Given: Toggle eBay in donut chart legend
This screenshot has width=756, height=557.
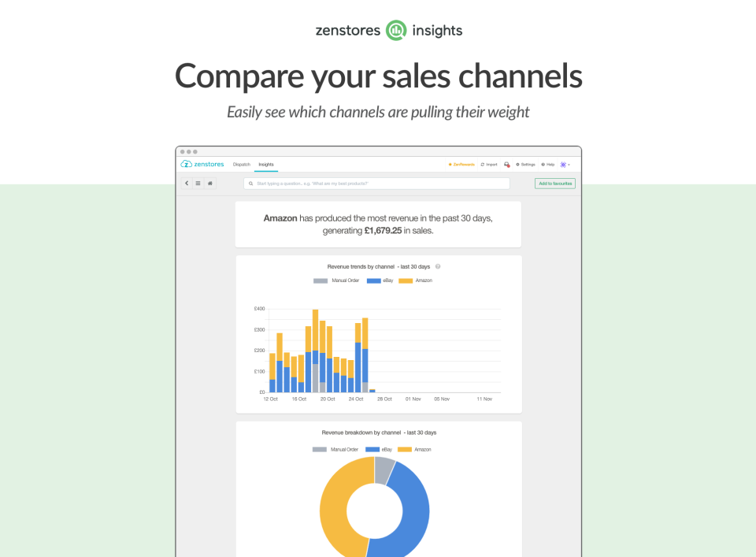Looking at the screenshot, I should tap(379, 449).
